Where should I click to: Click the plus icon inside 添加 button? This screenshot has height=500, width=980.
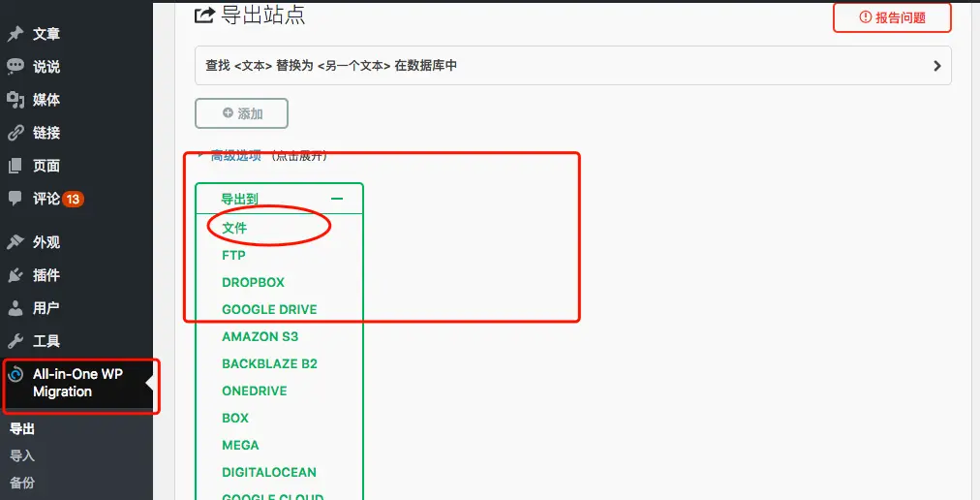point(228,113)
